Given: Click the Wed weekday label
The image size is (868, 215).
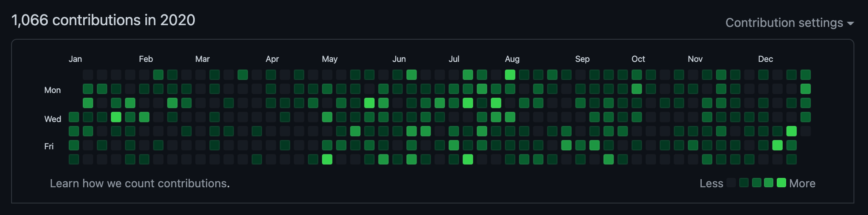Looking at the screenshot, I should pos(52,119).
